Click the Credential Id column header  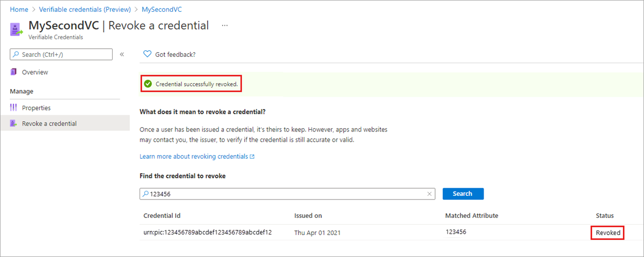(162, 216)
